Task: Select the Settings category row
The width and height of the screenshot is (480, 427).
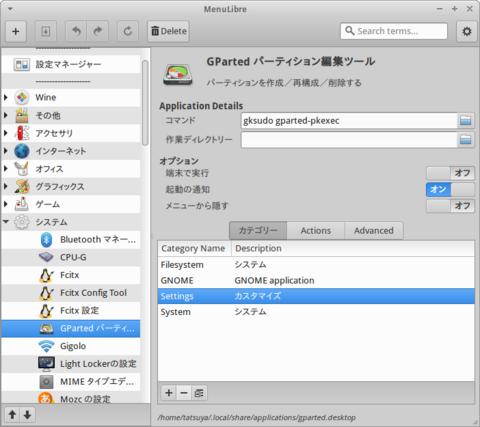Action: (316, 296)
